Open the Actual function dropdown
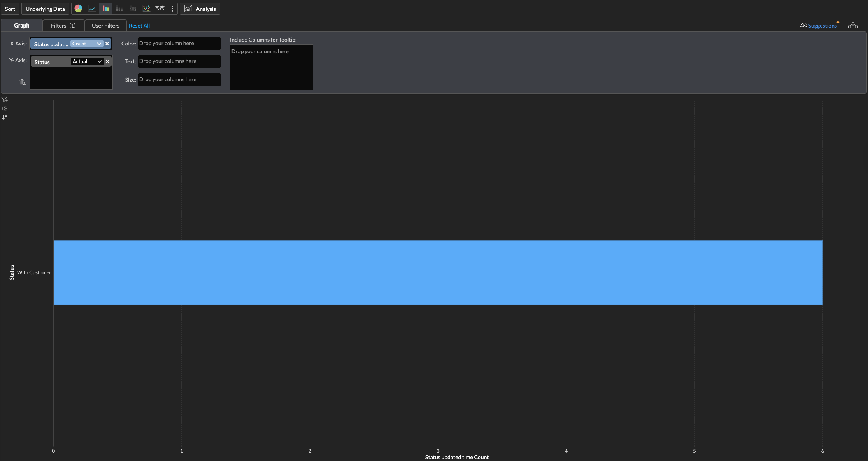This screenshot has width=868, height=461. (87, 61)
